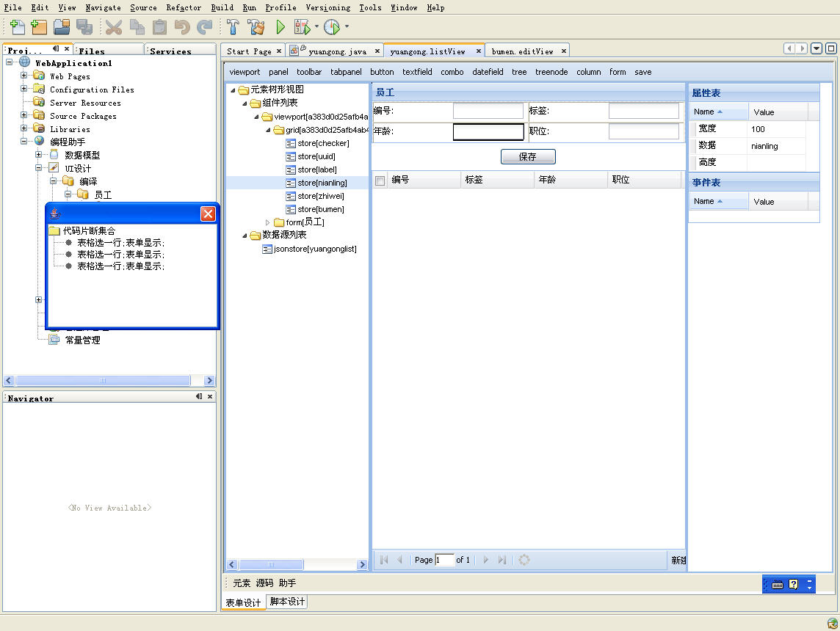
Task: Open the Refactor menu
Action: (183, 8)
